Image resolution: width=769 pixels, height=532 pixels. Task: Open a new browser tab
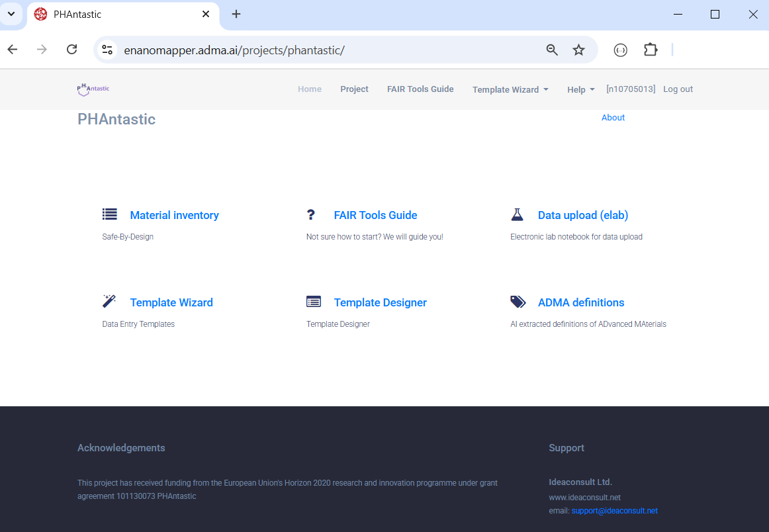[236, 14]
